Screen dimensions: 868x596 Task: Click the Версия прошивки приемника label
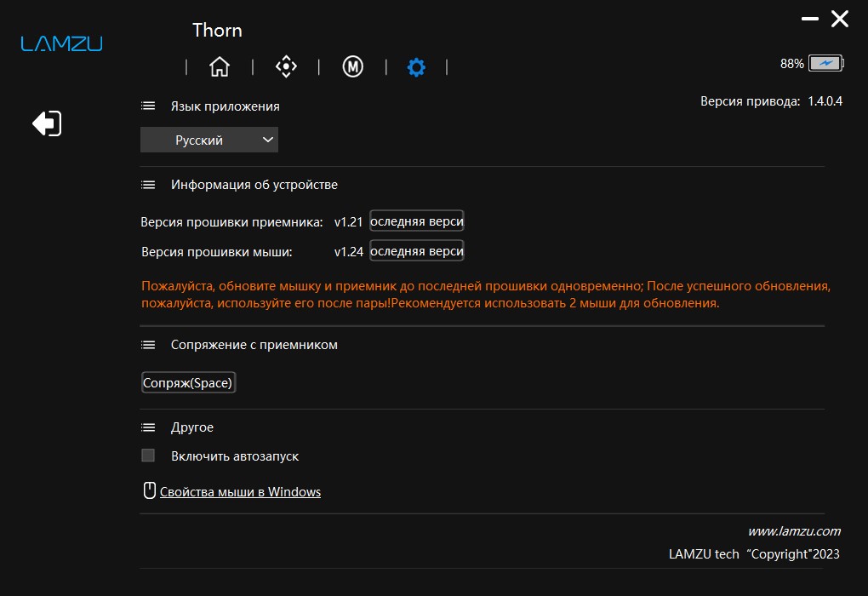click(x=231, y=222)
